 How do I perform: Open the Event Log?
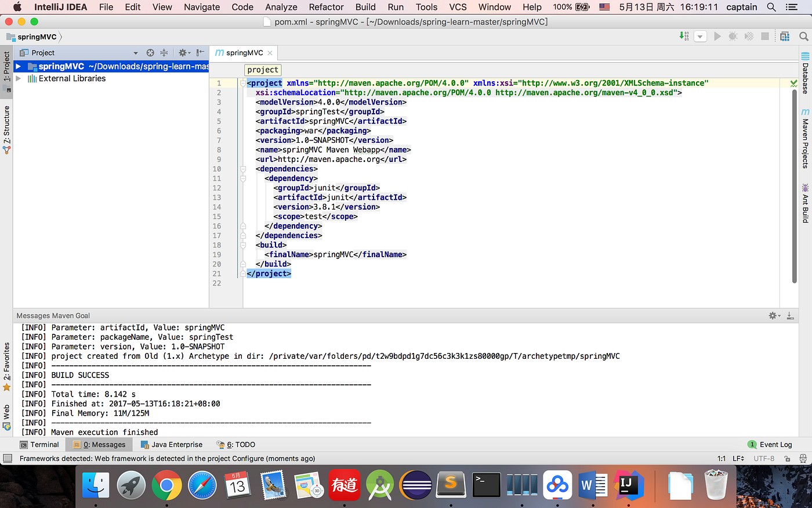(x=775, y=444)
